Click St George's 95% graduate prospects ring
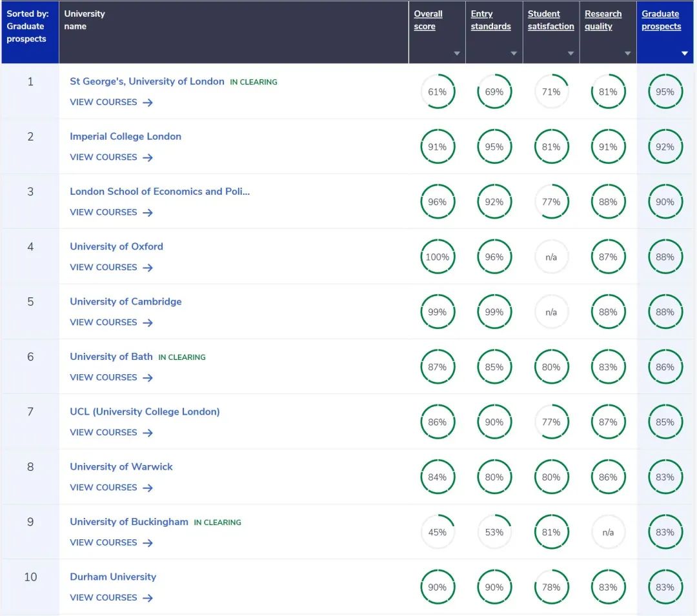This screenshot has width=697, height=616. [665, 92]
